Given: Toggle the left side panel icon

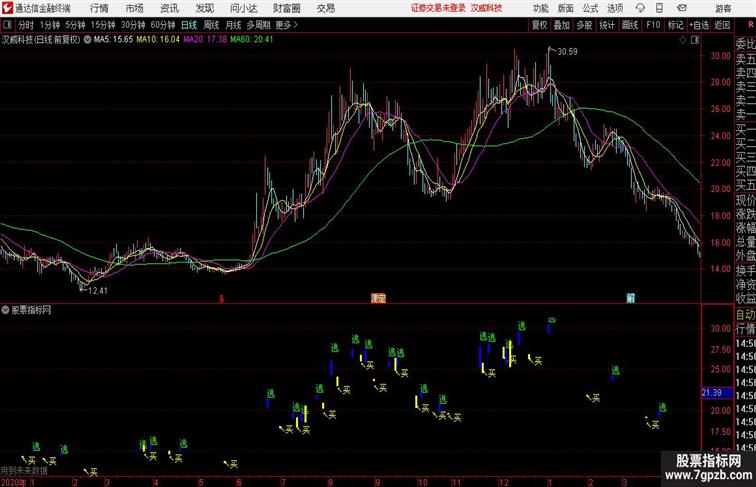Looking at the screenshot, I should [7, 25].
